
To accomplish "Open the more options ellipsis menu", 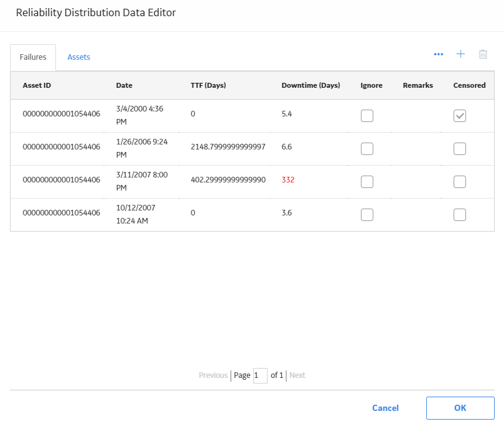I will point(439,54).
